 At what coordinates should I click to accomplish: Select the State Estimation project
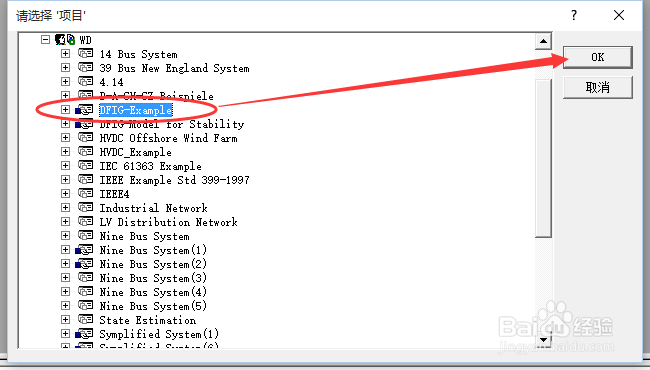point(148,320)
